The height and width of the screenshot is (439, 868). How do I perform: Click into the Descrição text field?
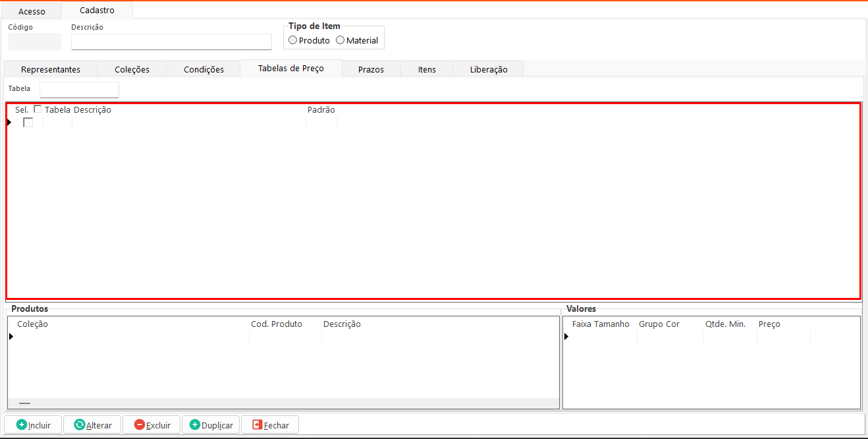pyautogui.click(x=171, y=42)
